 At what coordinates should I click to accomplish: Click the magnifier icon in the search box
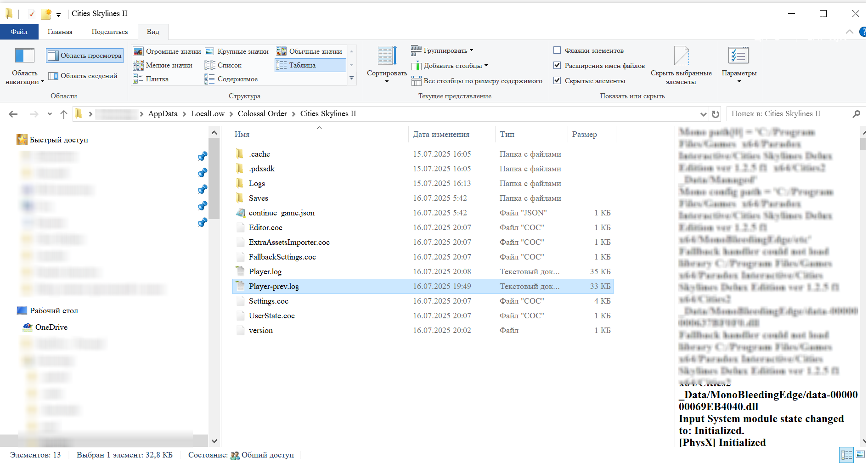tap(856, 114)
